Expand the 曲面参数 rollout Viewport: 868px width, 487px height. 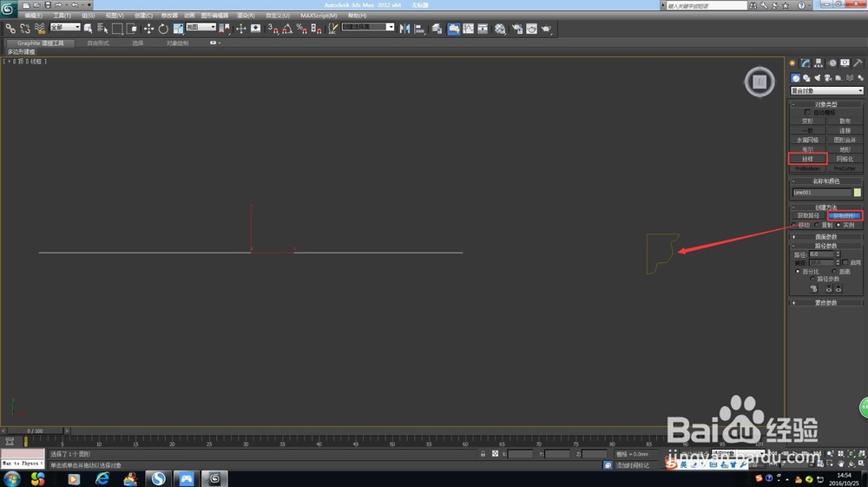(x=826, y=237)
